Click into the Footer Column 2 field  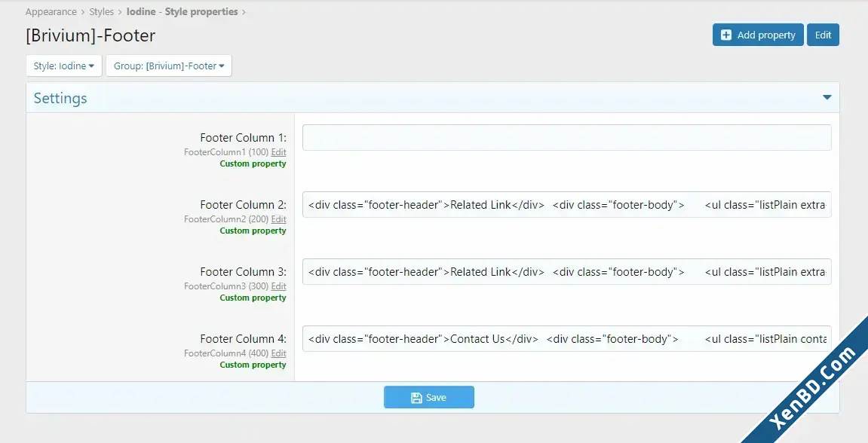(567, 205)
